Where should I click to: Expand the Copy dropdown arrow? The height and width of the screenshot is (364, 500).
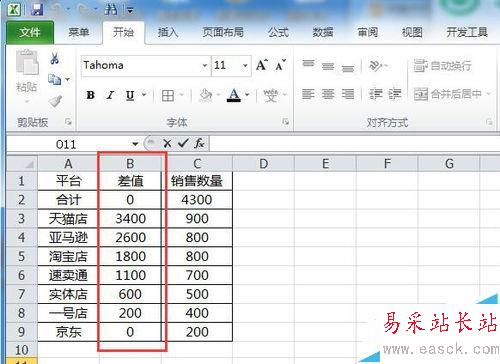coord(67,79)
